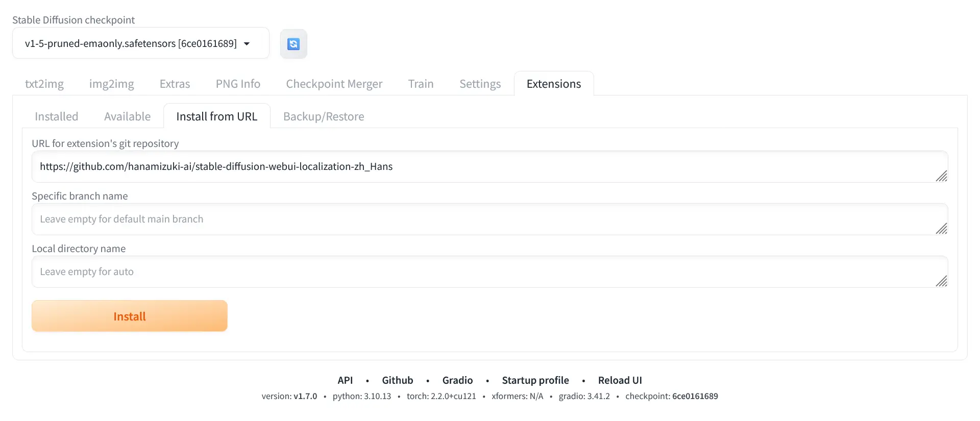Grab the branch name field resize handle
This screenshot has width=980, height=421.
(x=942, y=229)
